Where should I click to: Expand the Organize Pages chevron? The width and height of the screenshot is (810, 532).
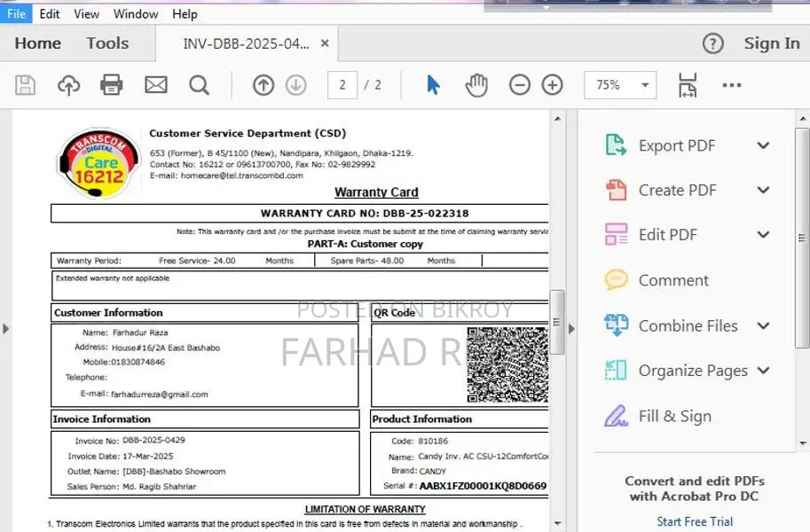763,371
